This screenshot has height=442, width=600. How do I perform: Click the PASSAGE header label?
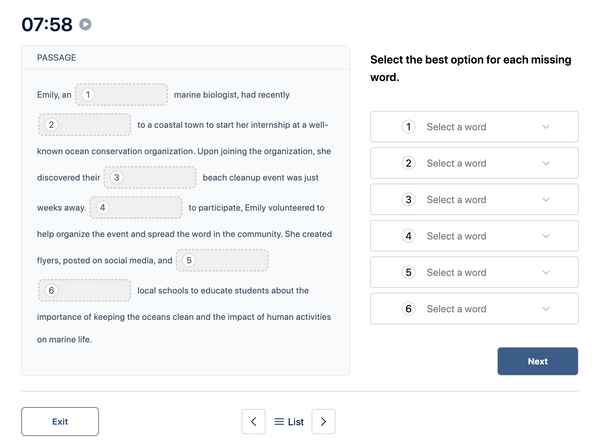(57, 57)
